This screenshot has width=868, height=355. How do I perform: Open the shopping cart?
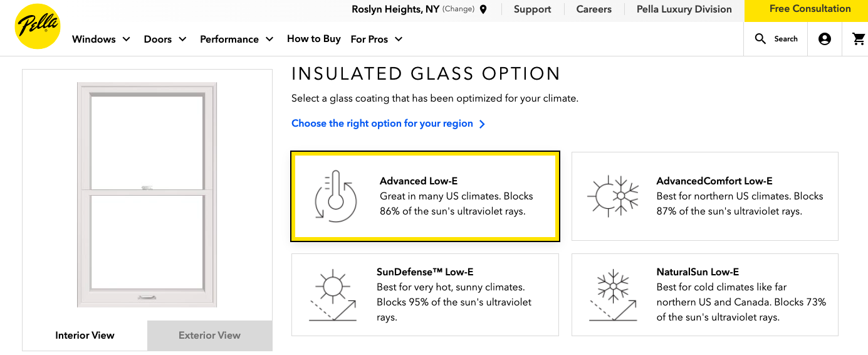click(859, 39)
